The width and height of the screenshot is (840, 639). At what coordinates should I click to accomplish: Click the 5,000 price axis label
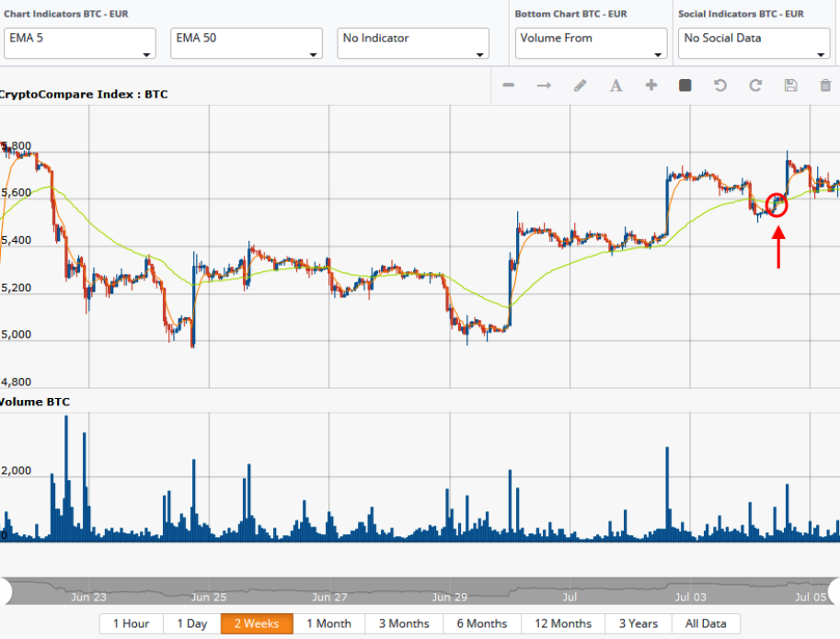click(x=16, y=335)
